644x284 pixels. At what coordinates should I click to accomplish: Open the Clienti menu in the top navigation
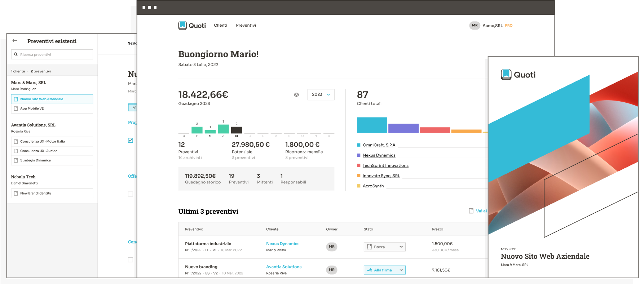coord(221,25)
